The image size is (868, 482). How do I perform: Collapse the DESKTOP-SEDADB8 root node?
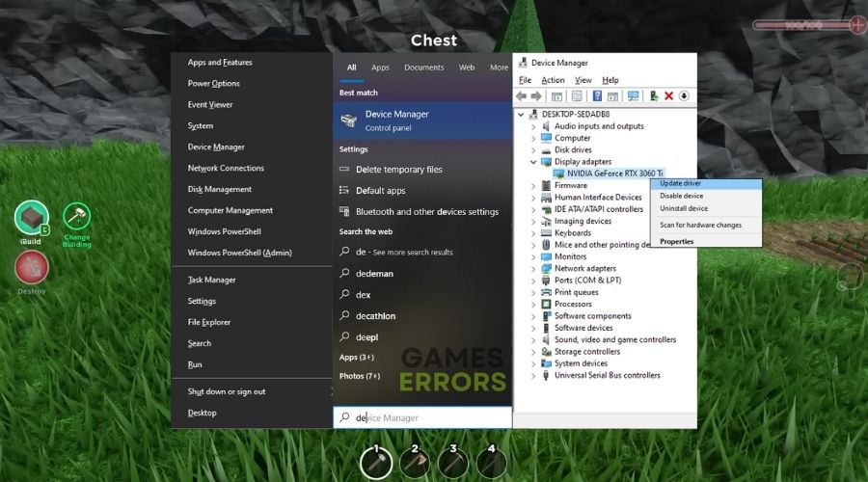(x=521, y=115)
